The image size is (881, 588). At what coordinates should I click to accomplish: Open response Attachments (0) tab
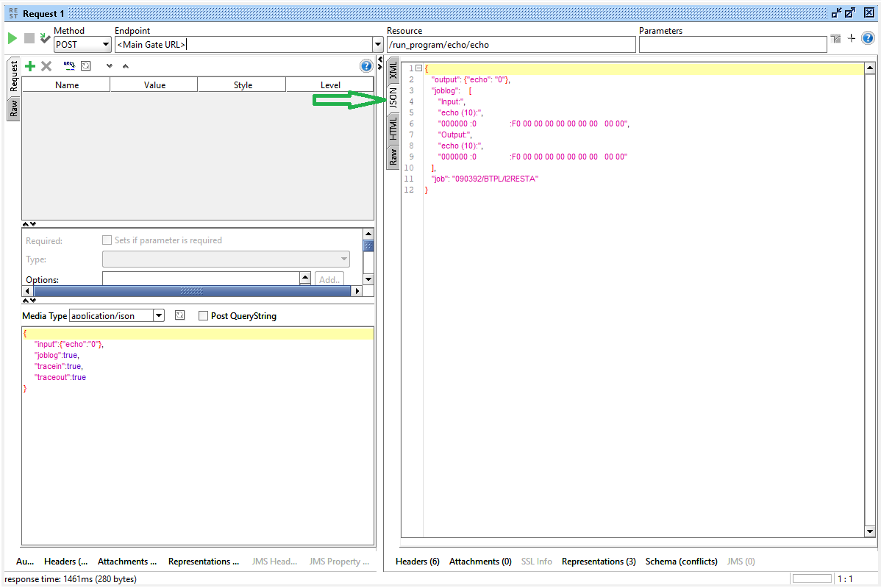point(480,561)
